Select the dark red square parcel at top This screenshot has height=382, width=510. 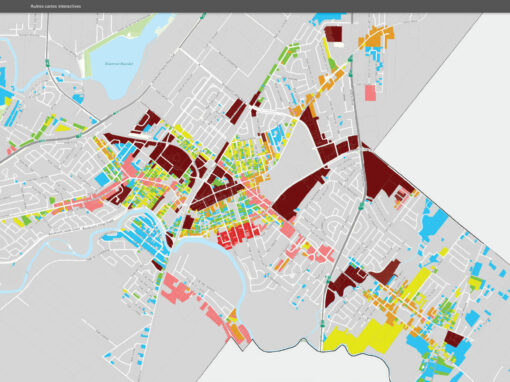point(333,34)
